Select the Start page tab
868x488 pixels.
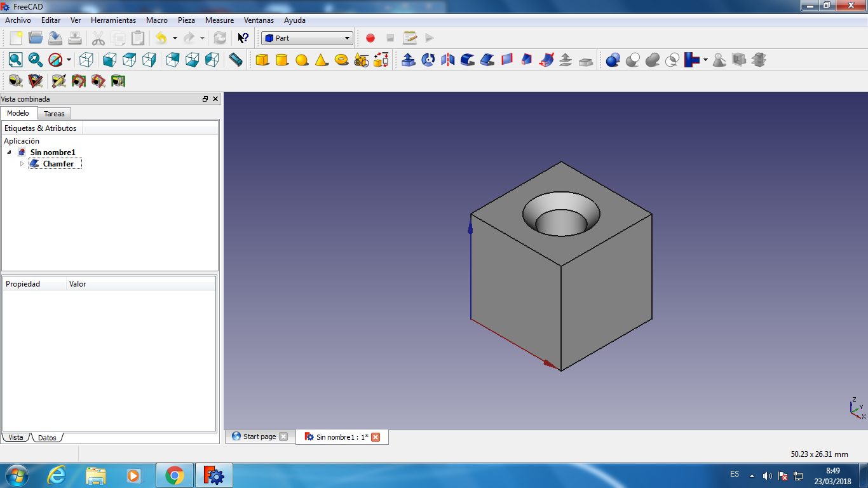tap(259, 437)
